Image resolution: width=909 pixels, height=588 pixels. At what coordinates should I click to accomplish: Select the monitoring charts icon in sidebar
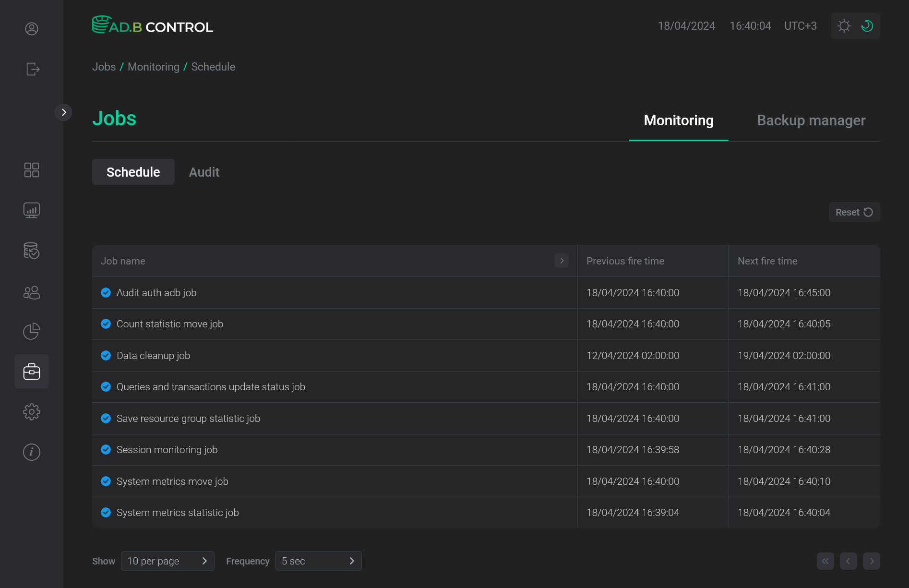32,210
